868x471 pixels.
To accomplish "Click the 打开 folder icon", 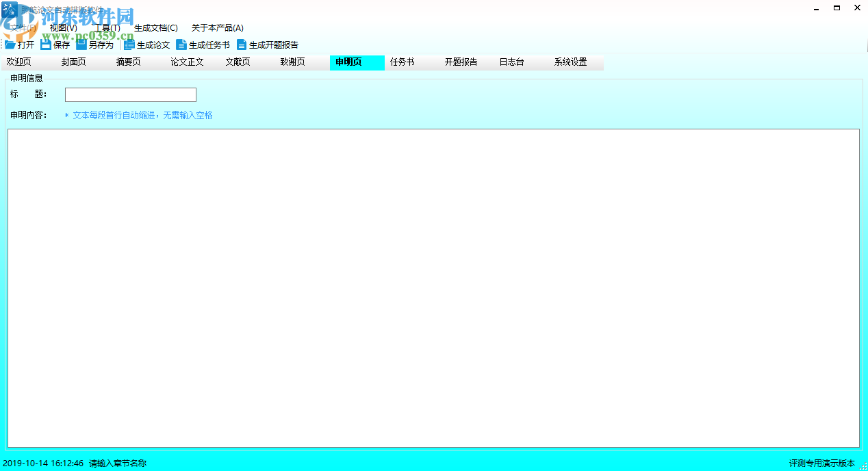I will point(10,44).
